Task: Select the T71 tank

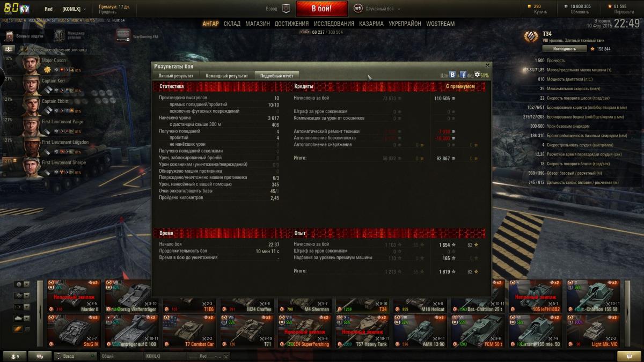Action: (246, 330)
